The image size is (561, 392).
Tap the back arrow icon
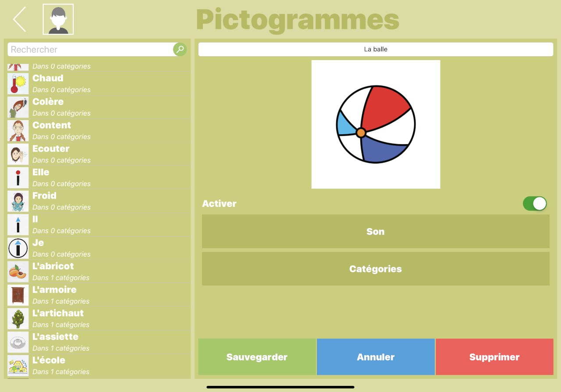(x=20, y=19)
